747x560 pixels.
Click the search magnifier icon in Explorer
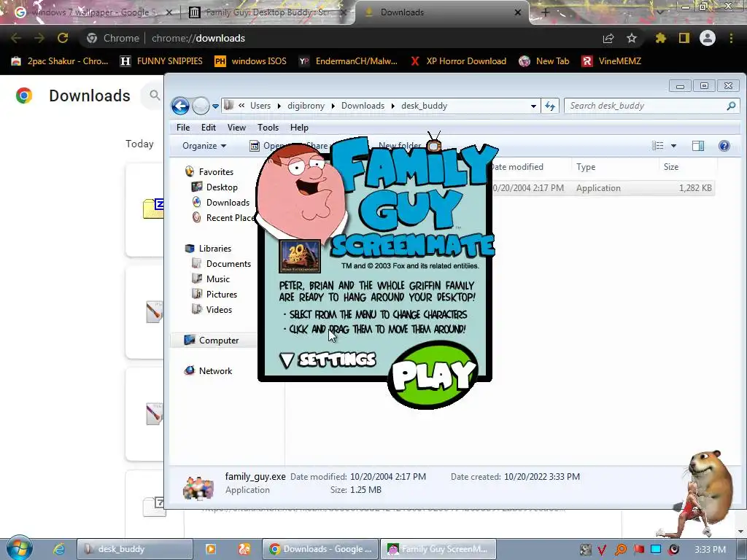coord(731,106)
